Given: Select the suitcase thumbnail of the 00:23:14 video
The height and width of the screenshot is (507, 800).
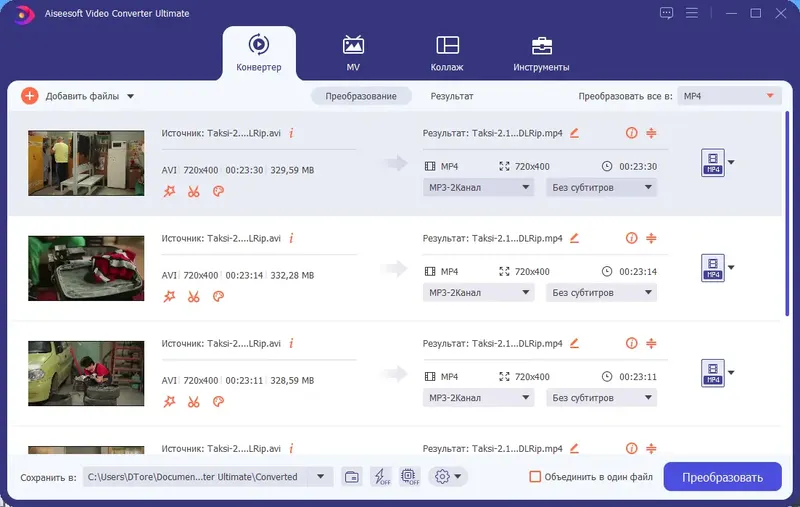Looking at the screenshot, I should click(x=86, y=268).
